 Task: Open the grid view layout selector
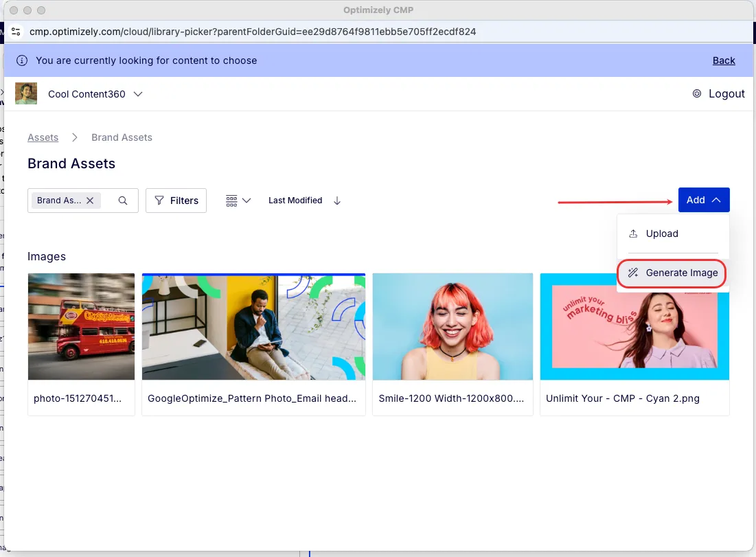(238, 201)
